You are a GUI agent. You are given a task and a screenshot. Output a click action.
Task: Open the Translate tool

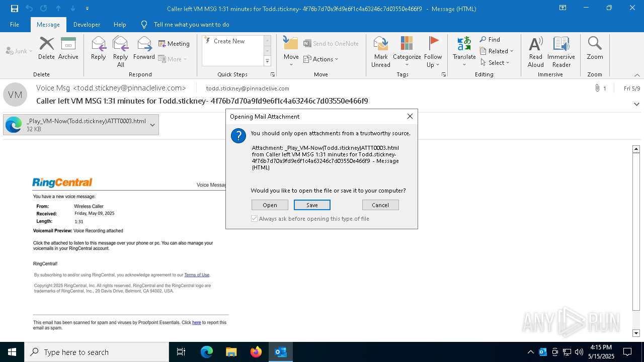[x=464, y=51]
